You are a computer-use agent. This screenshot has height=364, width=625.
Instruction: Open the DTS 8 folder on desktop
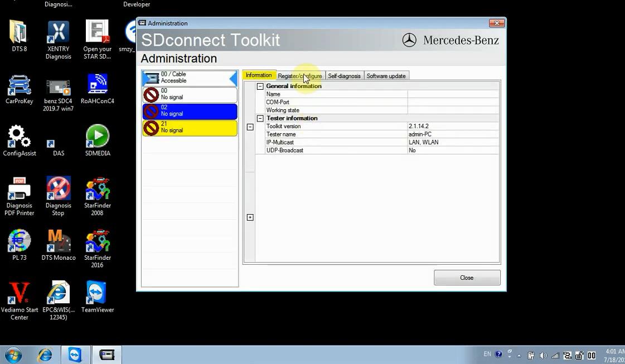tap(19, 36)
